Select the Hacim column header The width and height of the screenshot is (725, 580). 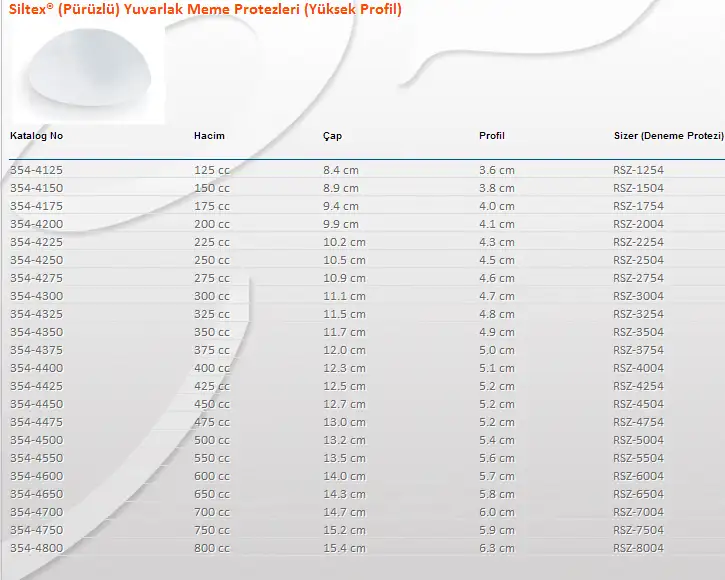click(x=209, y=135)
